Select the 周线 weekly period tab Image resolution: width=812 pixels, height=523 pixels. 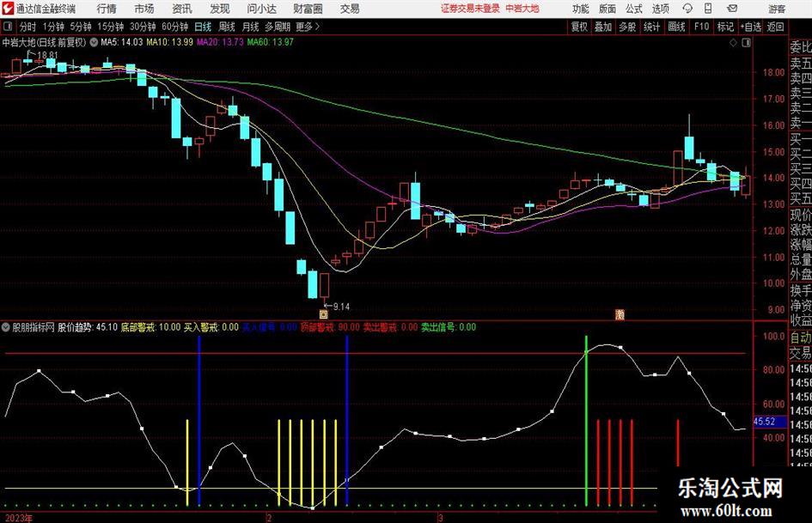227,27
